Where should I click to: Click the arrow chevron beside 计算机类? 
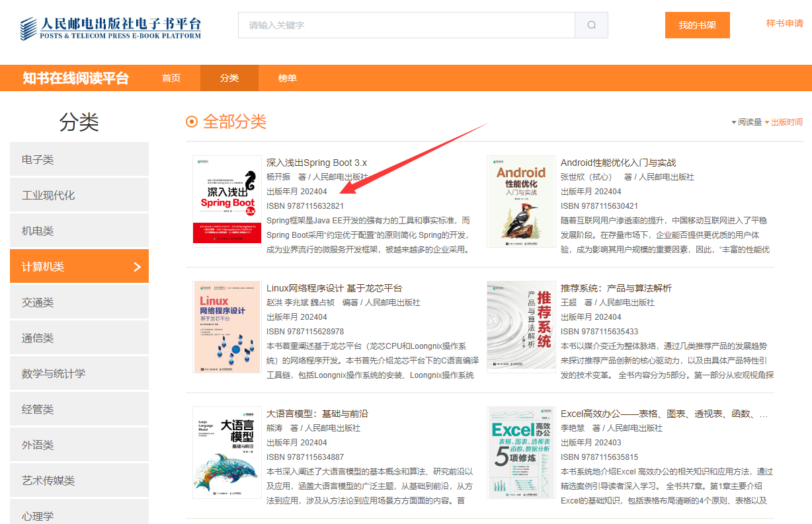[x=138, y=267]
